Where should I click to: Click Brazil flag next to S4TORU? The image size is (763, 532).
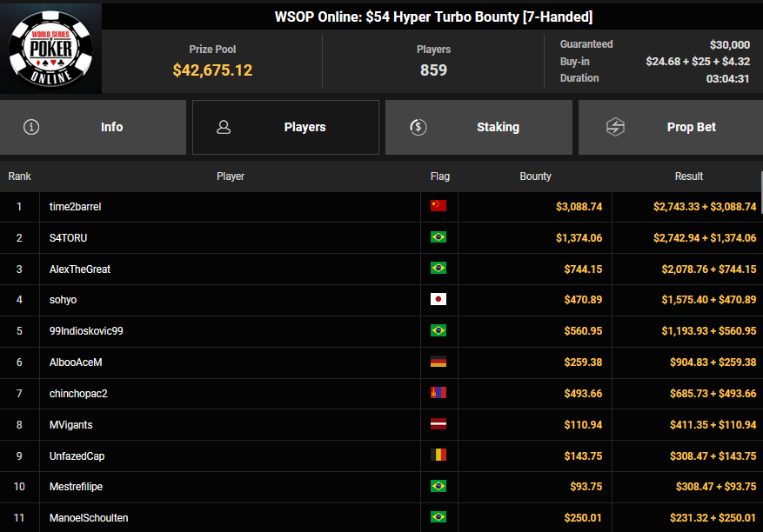click(438, 238)
